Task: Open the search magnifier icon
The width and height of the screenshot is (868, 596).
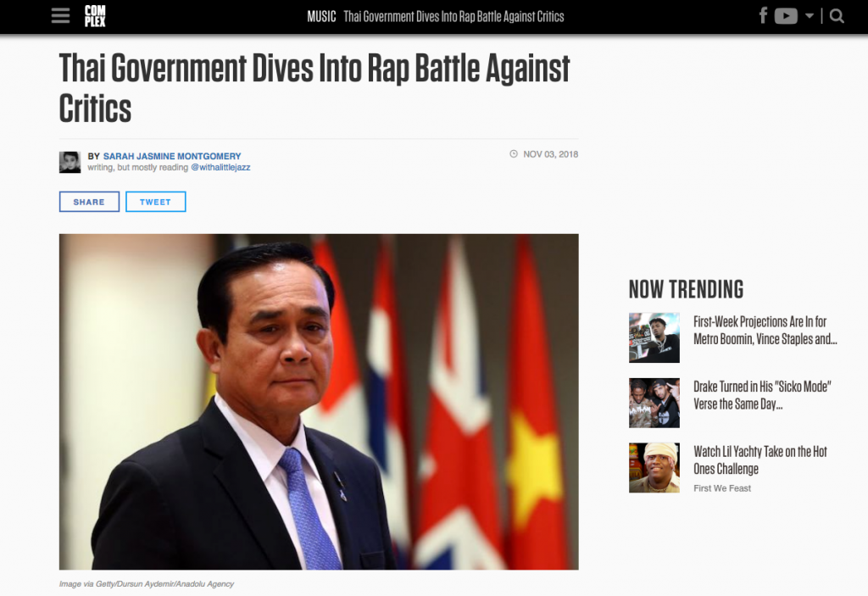Action: (x=837, y=16)
